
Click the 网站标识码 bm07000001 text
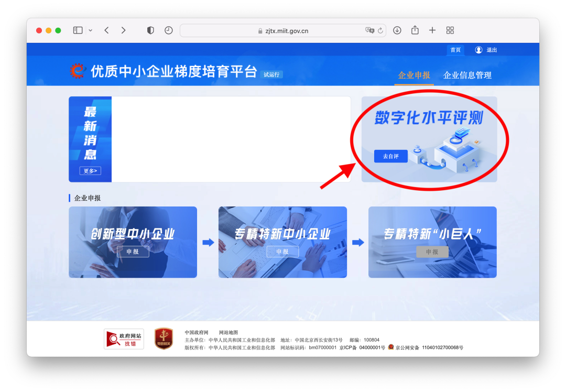[x=308, y=347]
